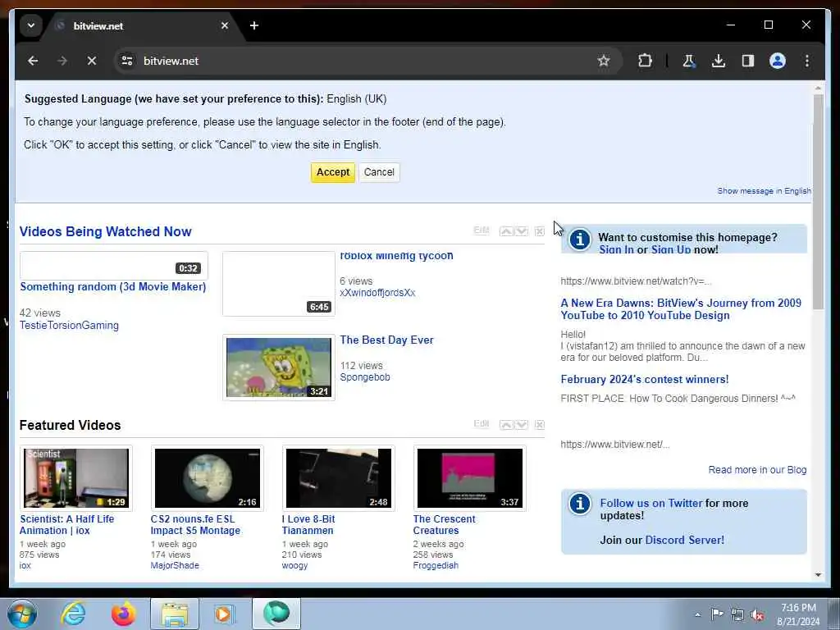Viewport: 840px width, 630px height.
Task: Launch Firefox from taskbar
Action: tap(124, 614)
